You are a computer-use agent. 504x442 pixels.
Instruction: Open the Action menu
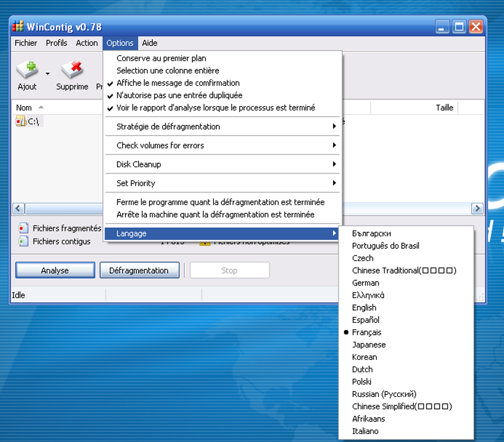pyautogui.click(x=87, y=43)
